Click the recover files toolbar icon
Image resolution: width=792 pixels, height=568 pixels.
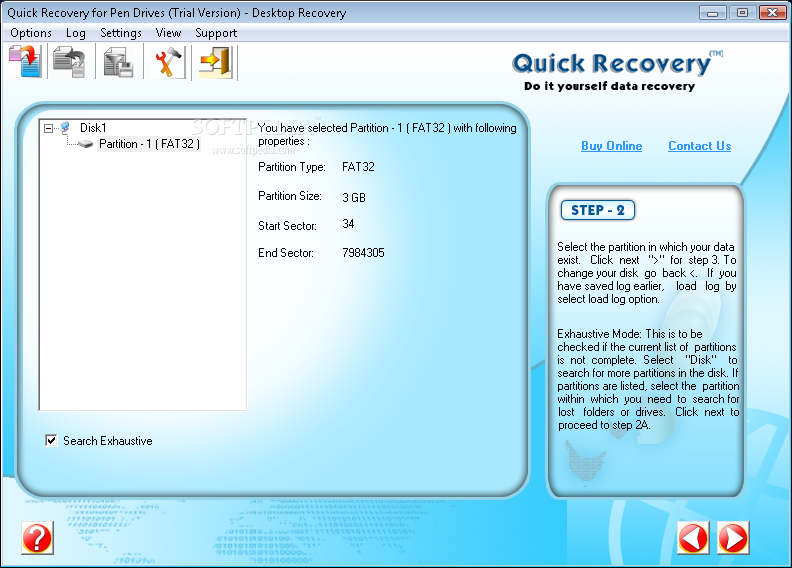coord(25,62)
